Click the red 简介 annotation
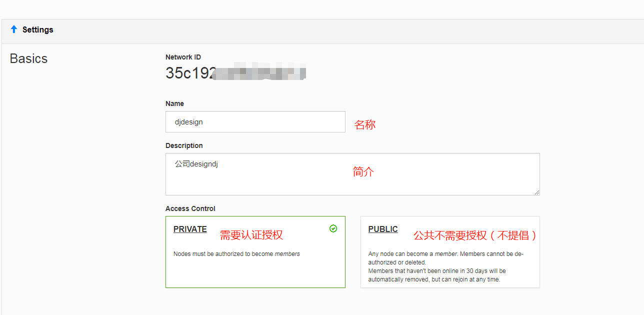The width and height of the screenshot is (644, 315). click(363, 172)
